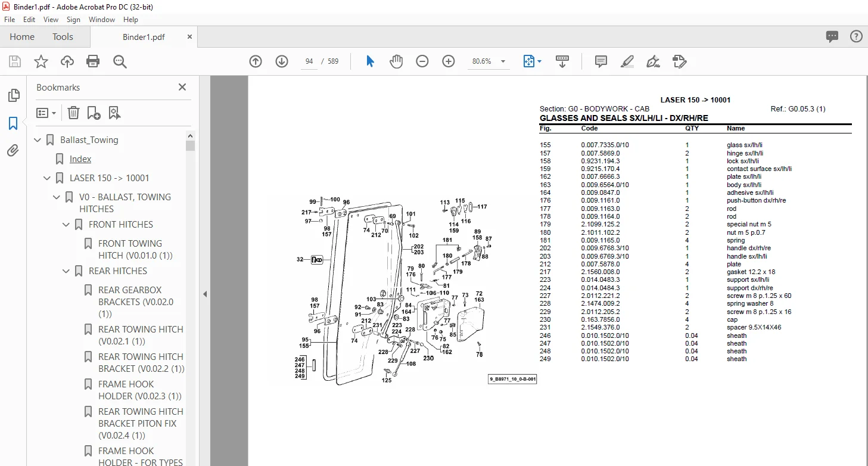Print the document using the printer icon

(93, 61)
